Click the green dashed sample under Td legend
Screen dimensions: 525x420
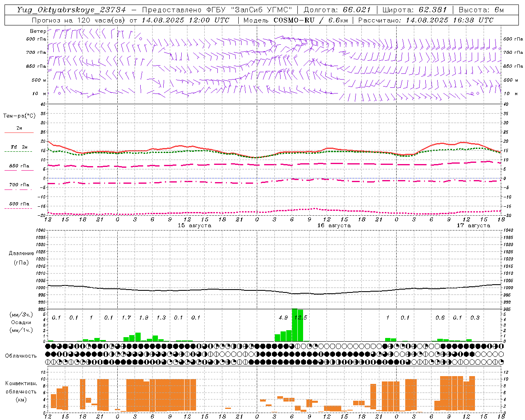click(18, 152)
